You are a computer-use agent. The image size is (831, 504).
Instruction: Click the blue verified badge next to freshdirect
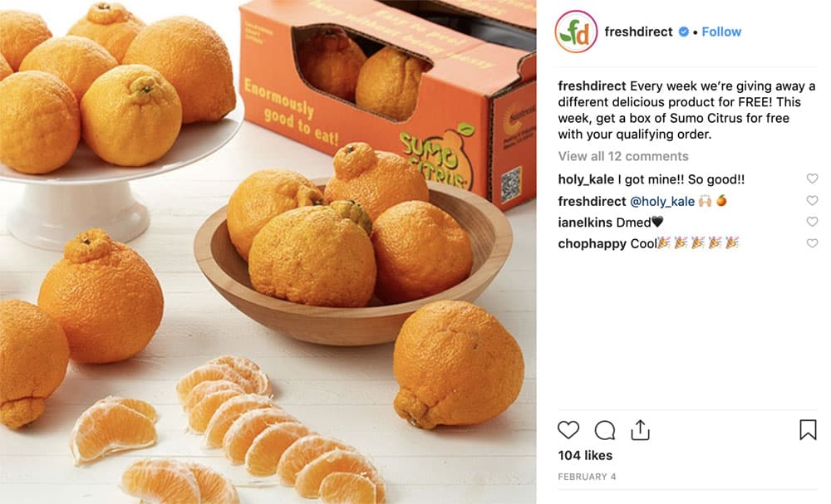tap(684, 32)
